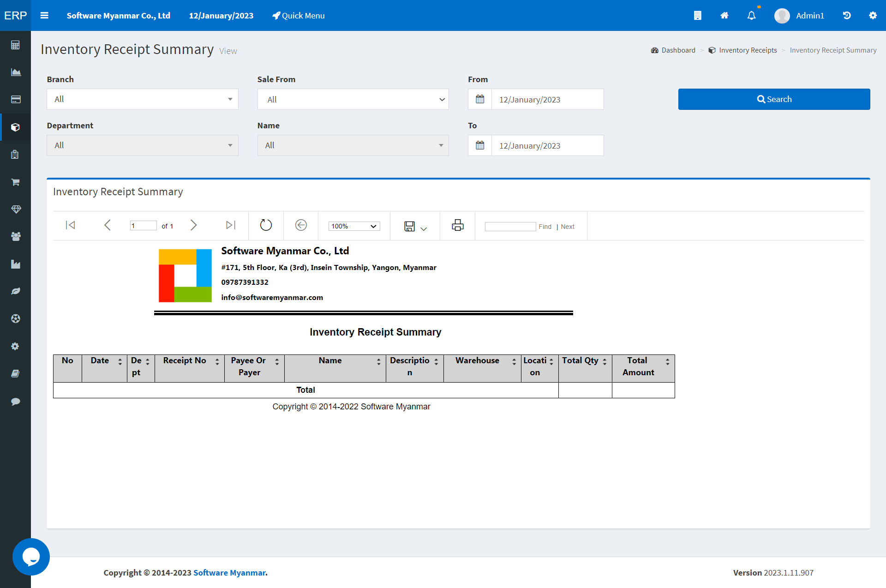Go to home icon in header

pyautogui.click(x=724, y=15)
